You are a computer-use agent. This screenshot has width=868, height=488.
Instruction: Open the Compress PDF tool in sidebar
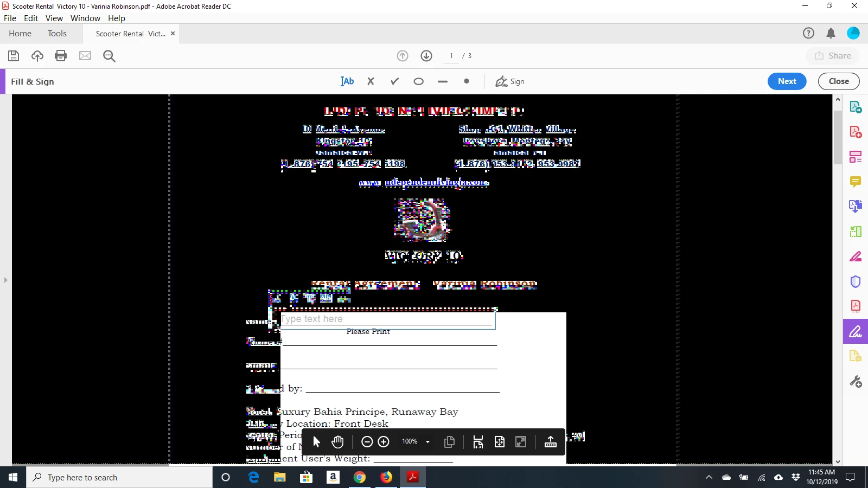(x=856, y=306)
